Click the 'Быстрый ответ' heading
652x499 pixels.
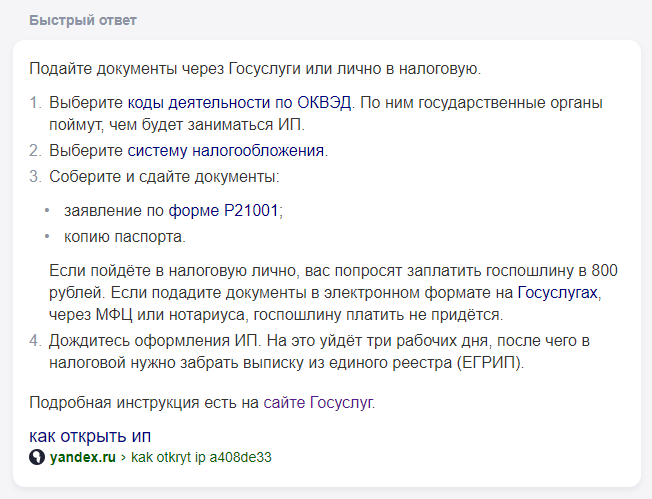point(83,20)
